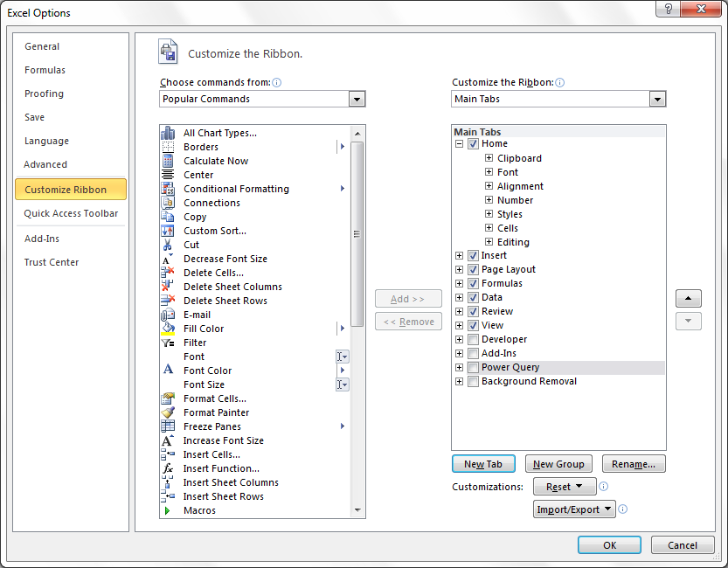Screen dimensions: 728x568
Task: Expand the Insert tab node
Action: (459, 256)
